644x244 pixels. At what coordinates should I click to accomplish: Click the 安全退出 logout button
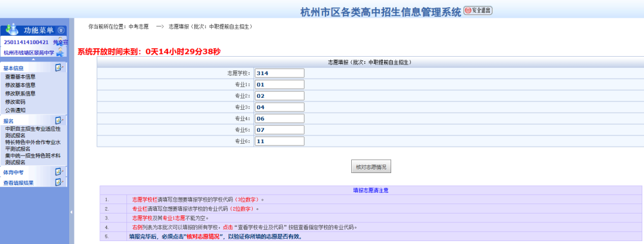pos(478,11)
